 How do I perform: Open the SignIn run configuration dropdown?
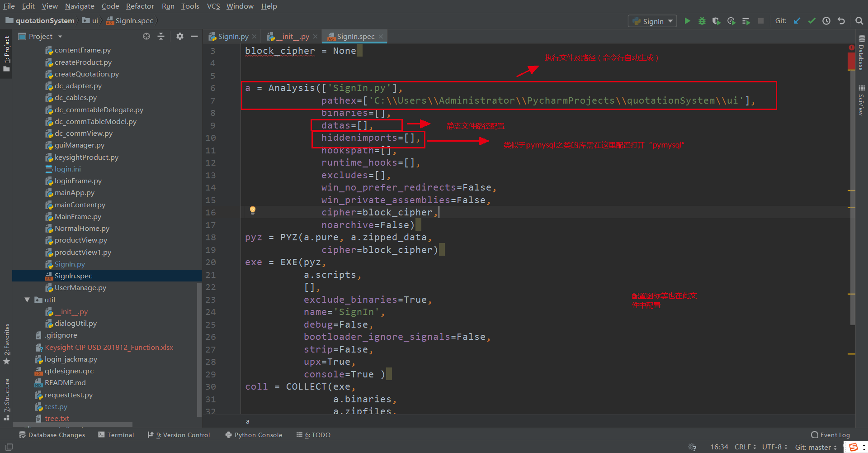click(652, 21)
